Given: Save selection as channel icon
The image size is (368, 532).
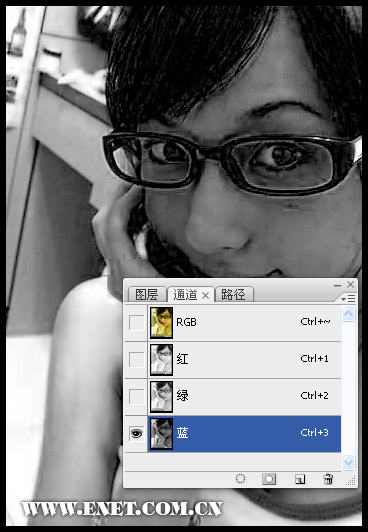Looking at the screenshot, I should pos(269,479).
